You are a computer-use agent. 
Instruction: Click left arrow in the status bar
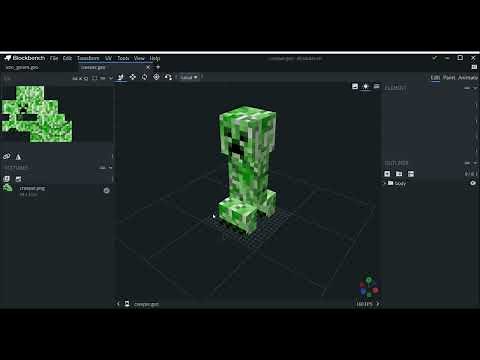118,304
